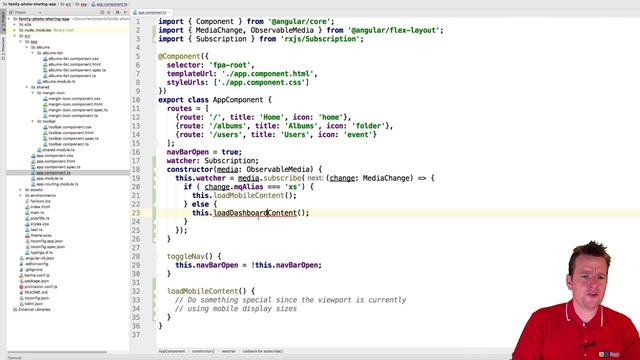Collapse the albums-list folder arrow

point(33,53)
